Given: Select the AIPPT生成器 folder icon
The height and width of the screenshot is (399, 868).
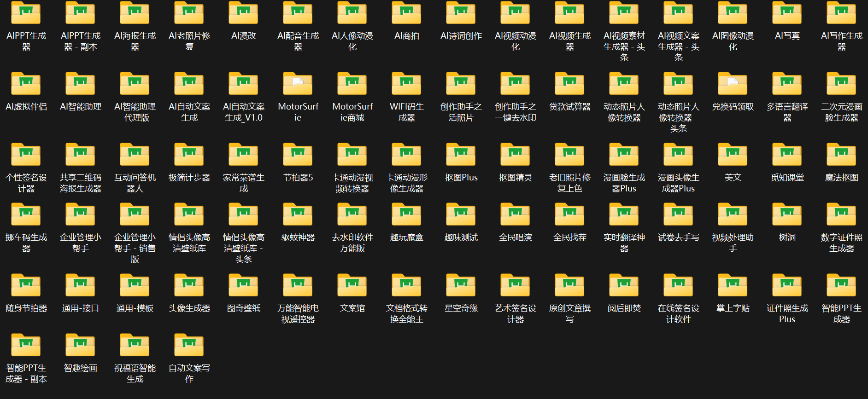Looking at the screenshot, I should coord(26,13).
